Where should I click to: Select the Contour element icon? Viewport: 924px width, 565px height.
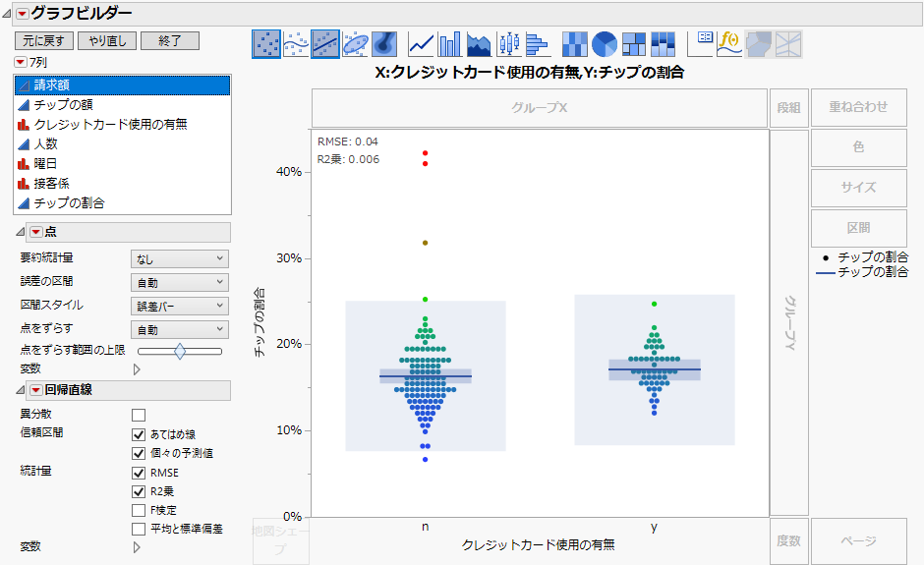click(x=384, y=44)
